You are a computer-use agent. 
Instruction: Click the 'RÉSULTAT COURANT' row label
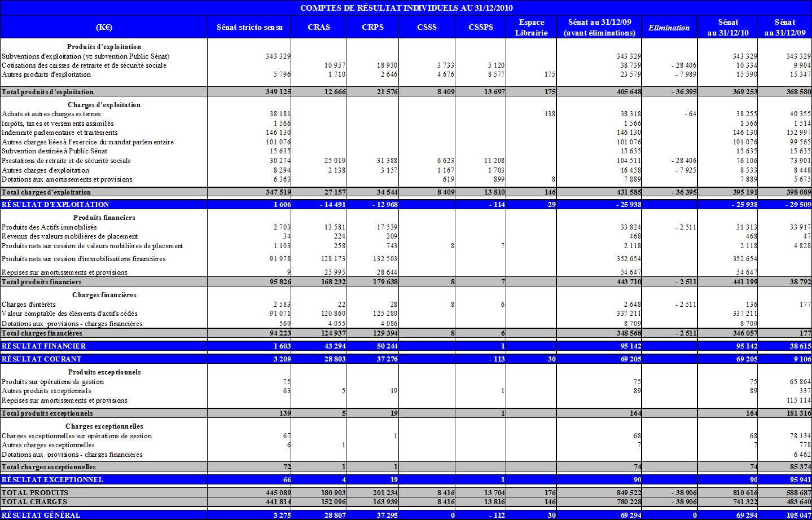(42, 359)
